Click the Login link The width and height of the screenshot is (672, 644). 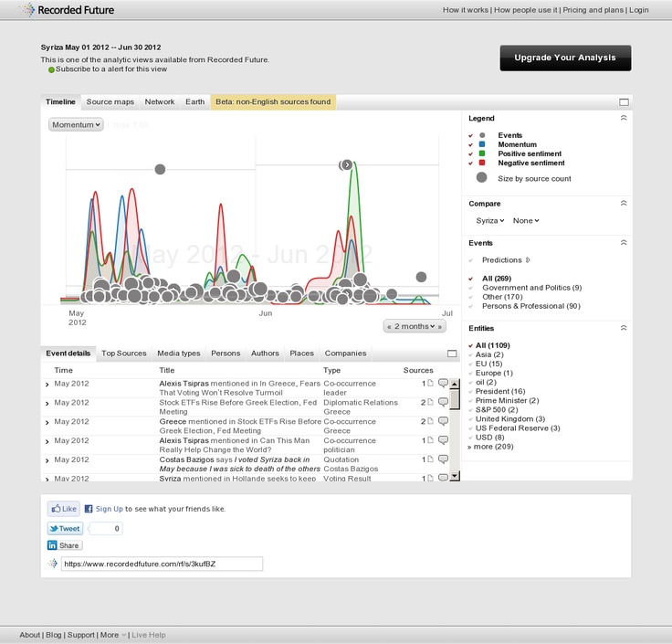638,10
